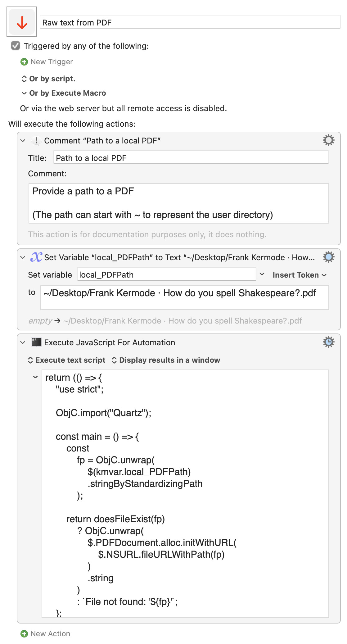Image resolution: width=347 pixels, height=644 pixels.
Task: Expand the 'Or by Execute Macro' section
Action: [x=64, y=93]
